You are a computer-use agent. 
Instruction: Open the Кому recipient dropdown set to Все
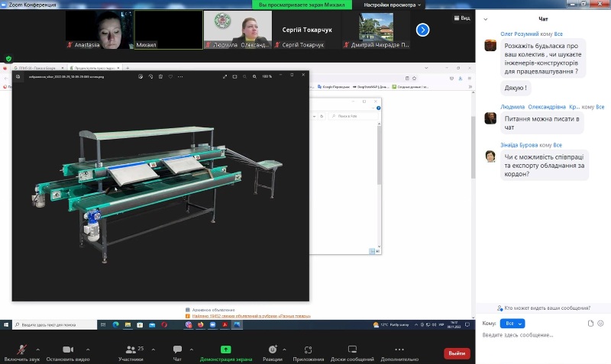point(511,324)
